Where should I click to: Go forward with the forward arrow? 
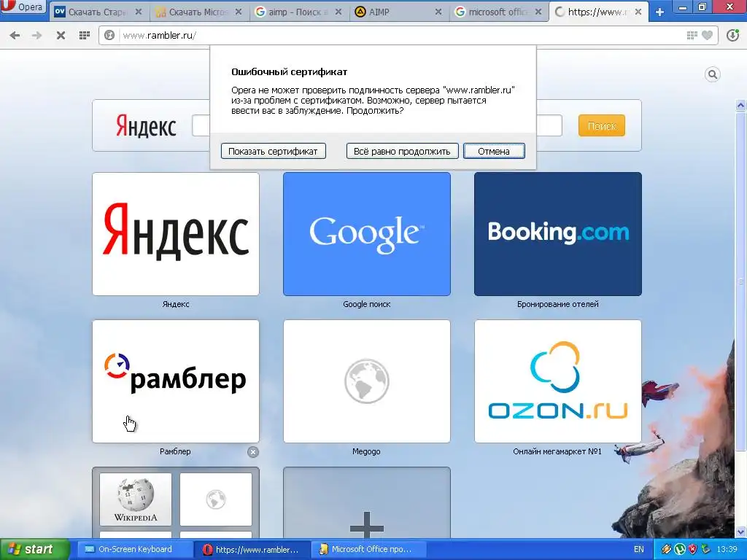point(36,35)
